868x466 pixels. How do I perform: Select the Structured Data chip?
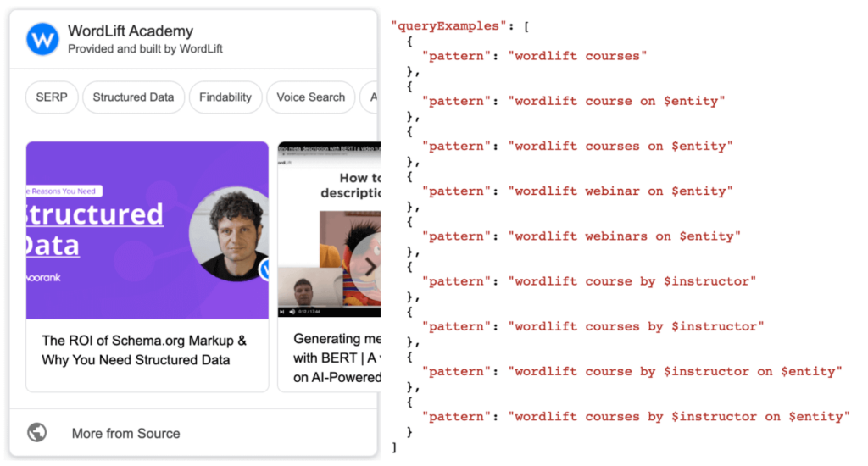click(x=133, y=97)
